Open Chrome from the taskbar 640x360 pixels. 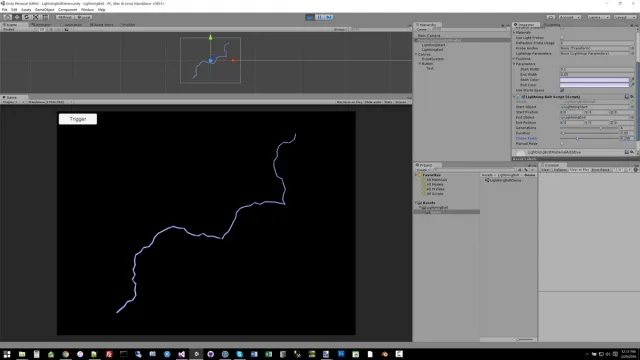click(x=65, y=354)
